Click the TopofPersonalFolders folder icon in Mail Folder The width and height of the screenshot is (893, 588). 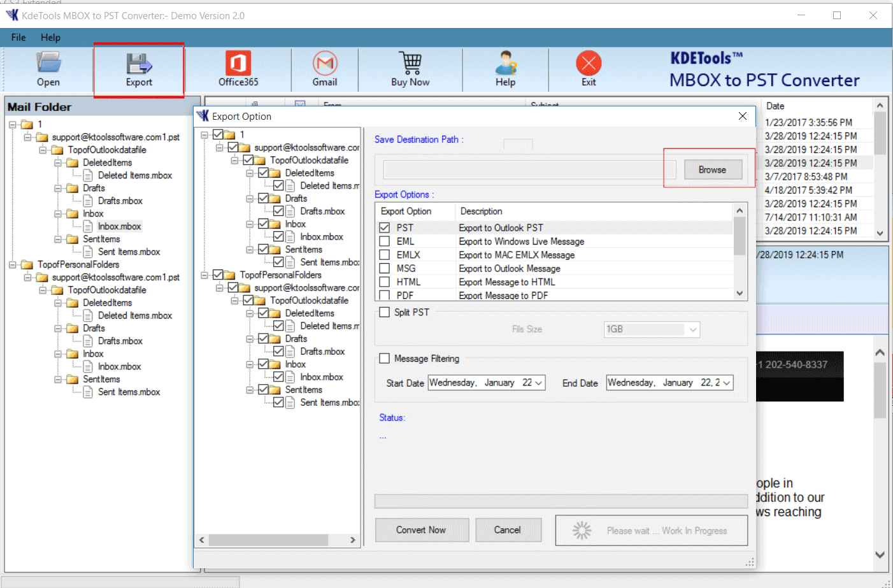coord(27,264)
